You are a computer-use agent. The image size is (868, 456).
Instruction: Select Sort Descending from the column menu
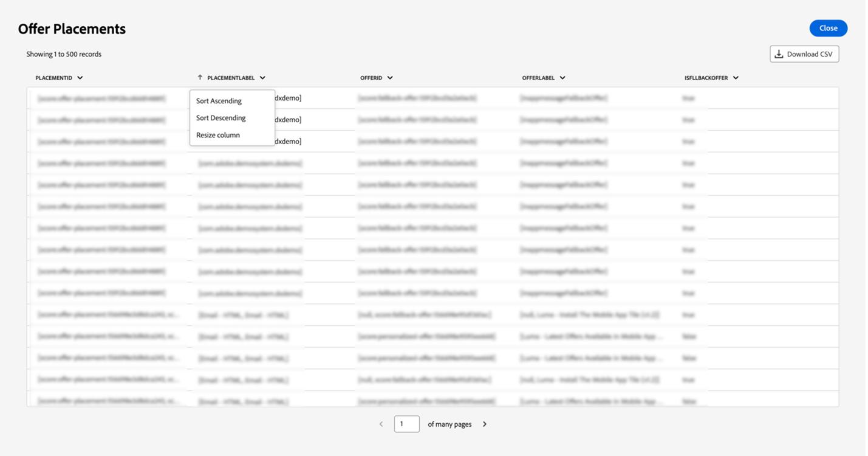pyautogui.click(x=220, y=118)
